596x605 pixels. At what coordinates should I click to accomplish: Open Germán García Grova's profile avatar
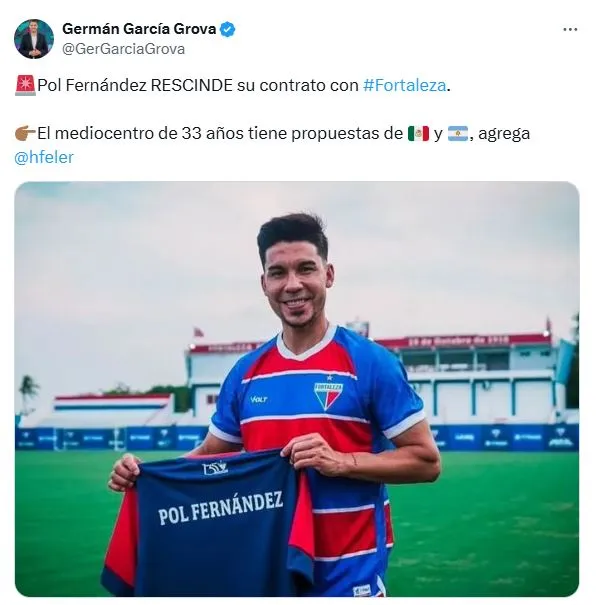[34, 39]
